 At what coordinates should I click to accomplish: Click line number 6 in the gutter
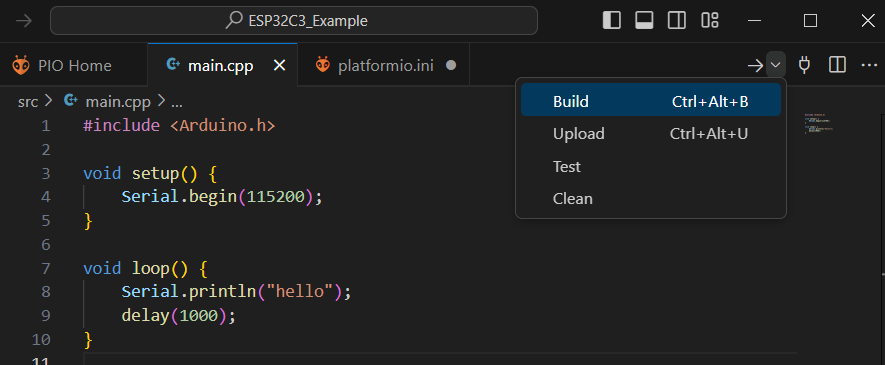click(x=45, y=245)
